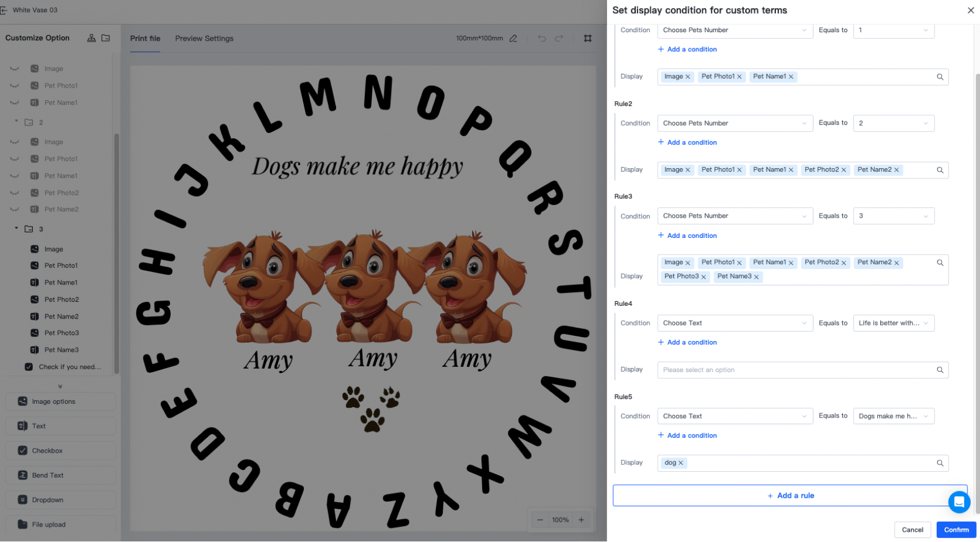Click the folder icon of group 3
The height and width of the screenshot is (542, 980).
29,229
